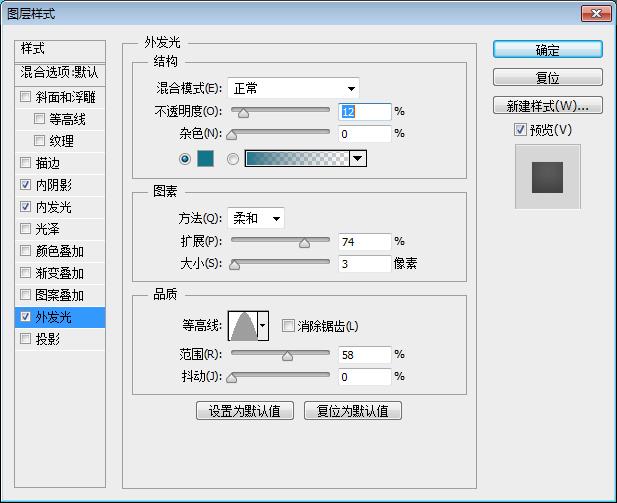Image resolution: width=617 pixels, height=503 pixels.
Task: Click the style preview thumbnail
Action: 547,177
